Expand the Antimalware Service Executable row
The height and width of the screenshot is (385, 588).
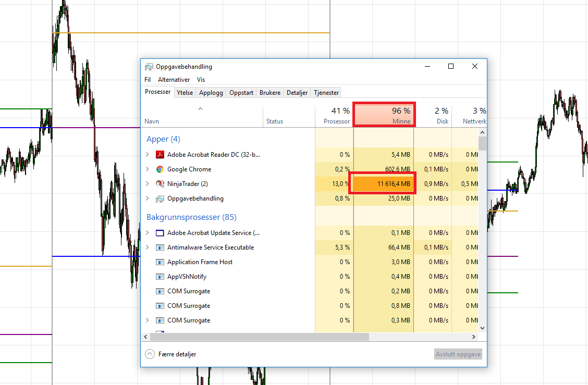148,247
